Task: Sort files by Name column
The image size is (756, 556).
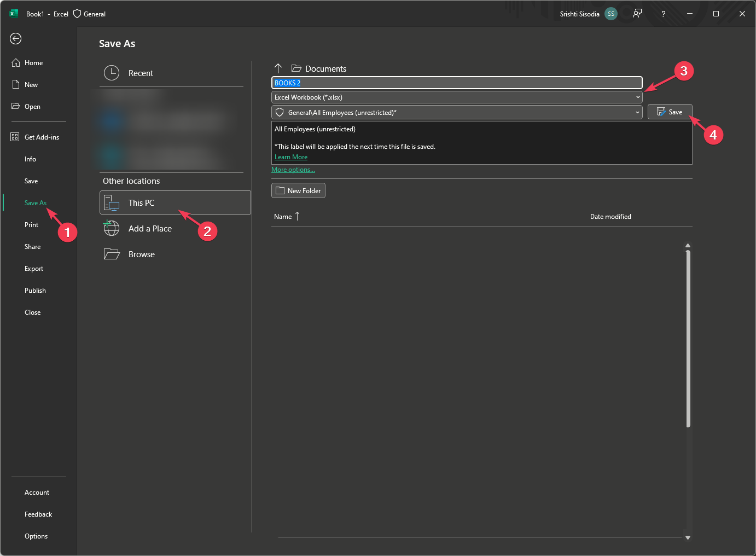Action: (287, 217)
